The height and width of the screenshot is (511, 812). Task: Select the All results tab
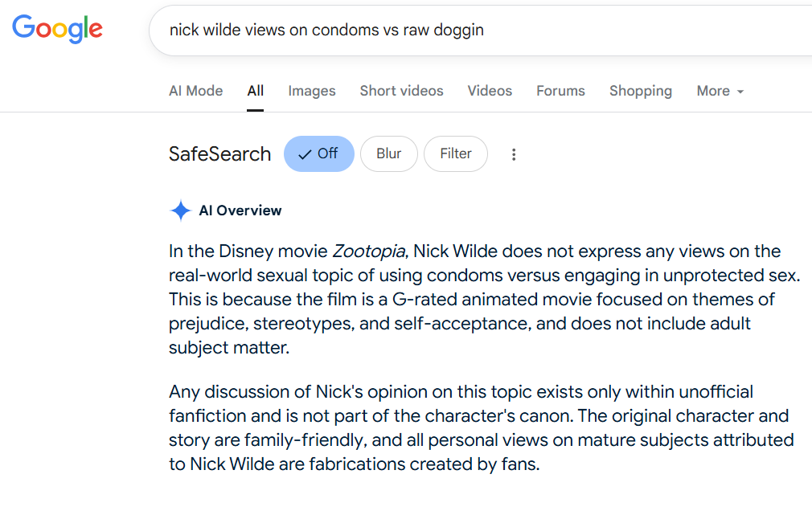pos(256,91)
